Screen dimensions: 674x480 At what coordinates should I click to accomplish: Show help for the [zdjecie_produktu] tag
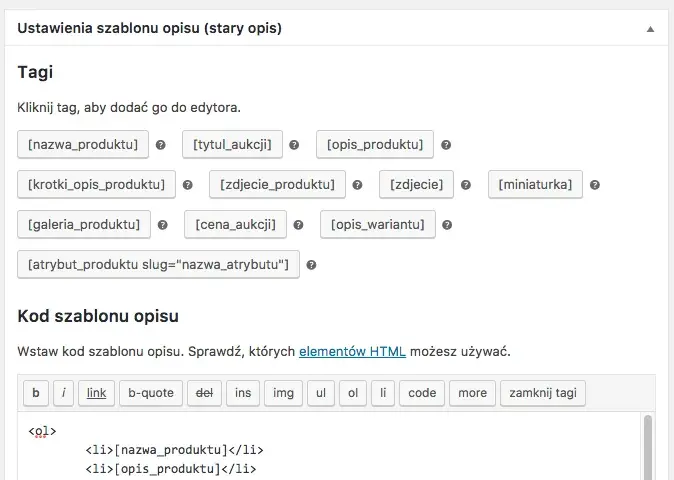[x=357, y=185]
